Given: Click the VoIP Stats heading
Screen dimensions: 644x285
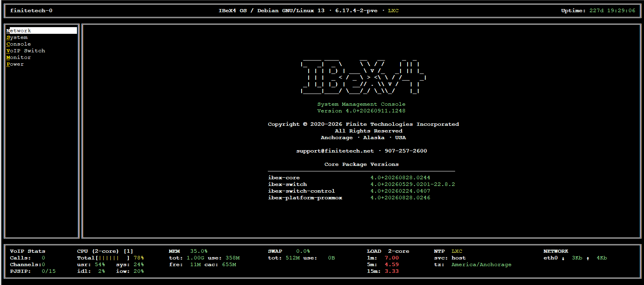Looking at the screenshot, I should click(x=27, y=251).
